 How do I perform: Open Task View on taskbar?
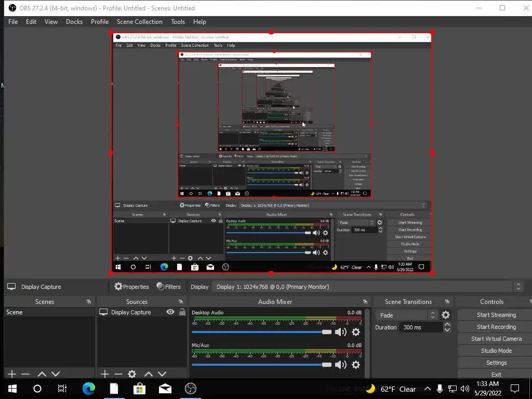tap(62, 389)
